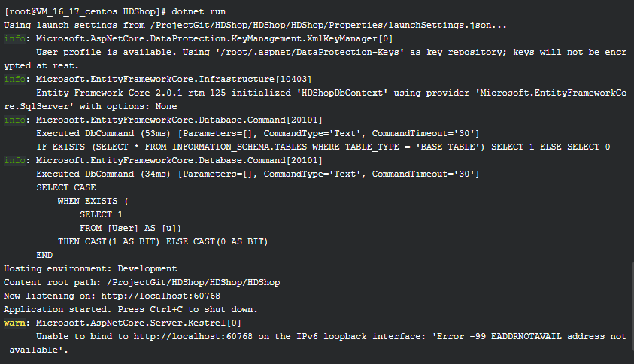The width and height of the screenshot is (634, 364).
Task: Click the yellow 'warn' label
Action: click(14, 323)
